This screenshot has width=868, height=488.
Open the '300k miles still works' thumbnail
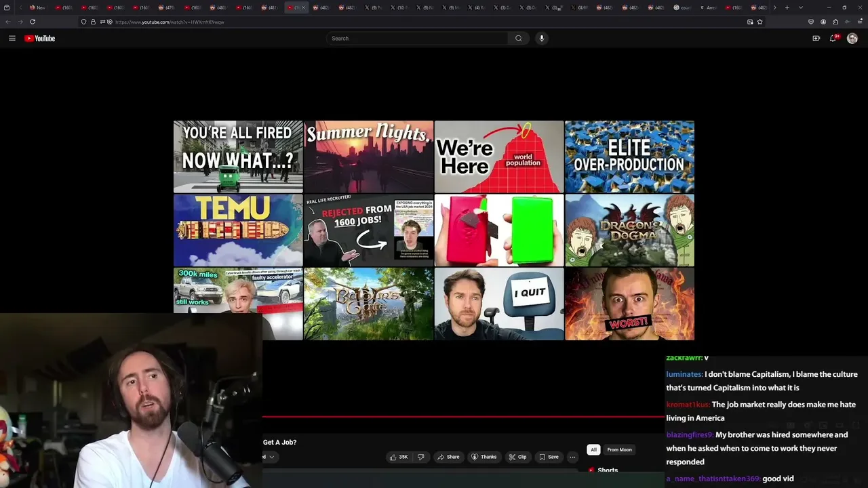(x=238, y=291)
